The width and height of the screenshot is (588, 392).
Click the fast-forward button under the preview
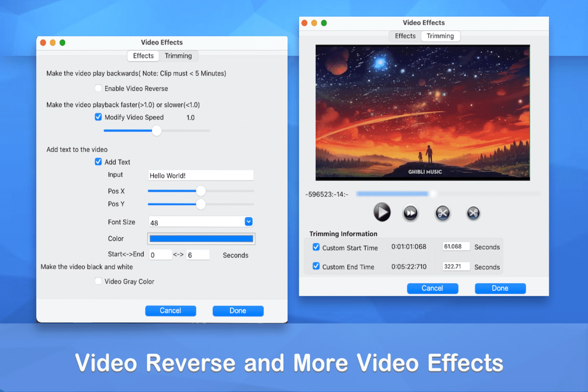point(410,213)
